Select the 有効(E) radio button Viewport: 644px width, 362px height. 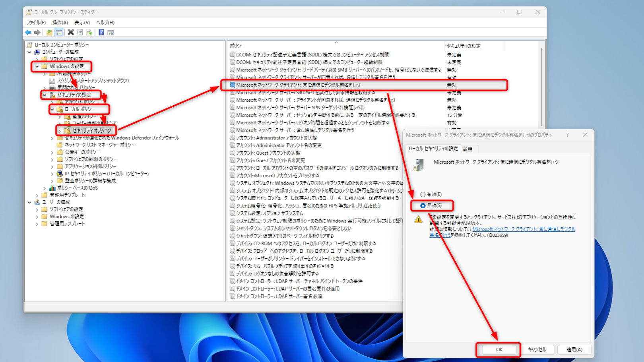(423, 195)
